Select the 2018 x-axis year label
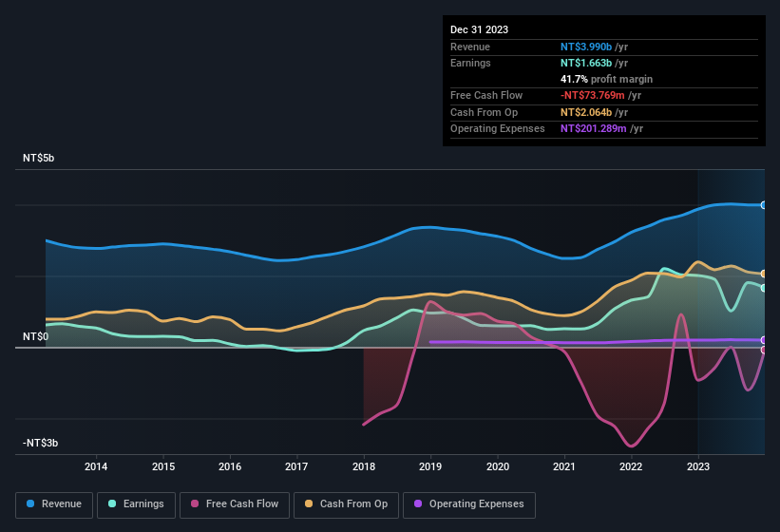 [364, 466]
